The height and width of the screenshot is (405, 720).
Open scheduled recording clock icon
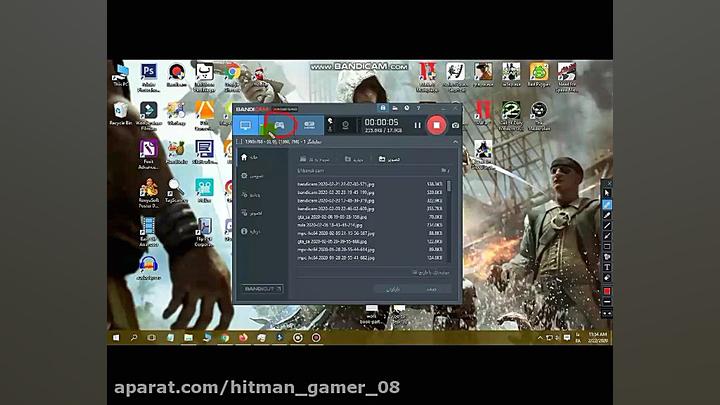(407, 108)
